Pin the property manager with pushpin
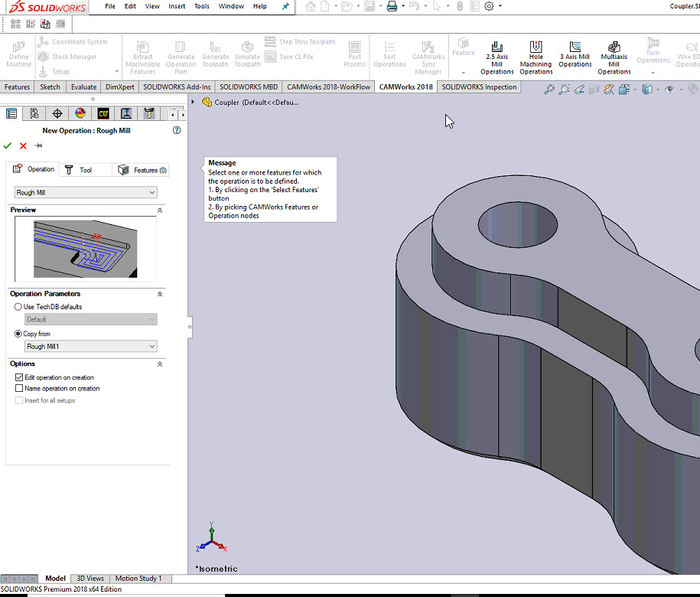This screenshot has height=597, width=700. click(x=39, y=145)
